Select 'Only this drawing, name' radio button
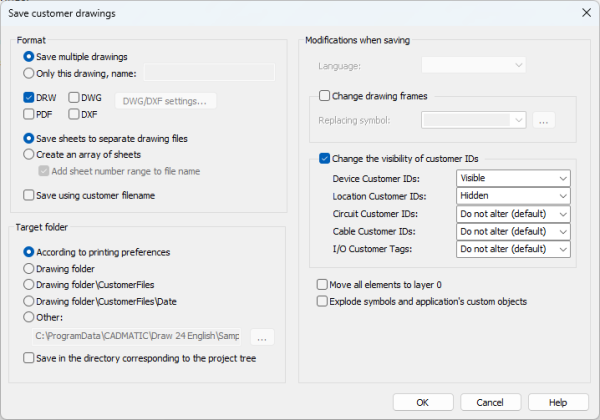Image resolution: width=600 pixels, height=420 pixels. pyautogui.click(x=28, y=72)
